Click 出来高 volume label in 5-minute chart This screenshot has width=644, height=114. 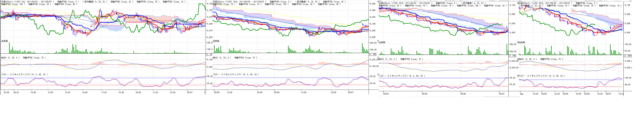pos(4,41)
